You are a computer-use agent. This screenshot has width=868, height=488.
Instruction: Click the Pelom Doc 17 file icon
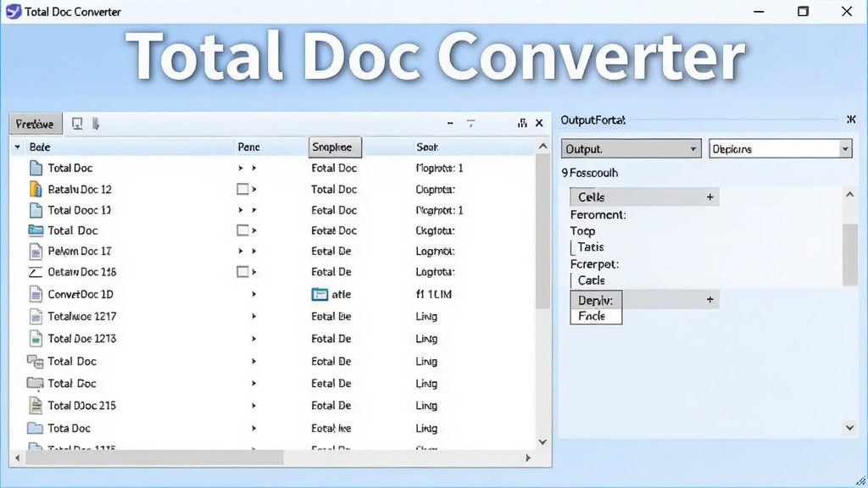(36, 251)
